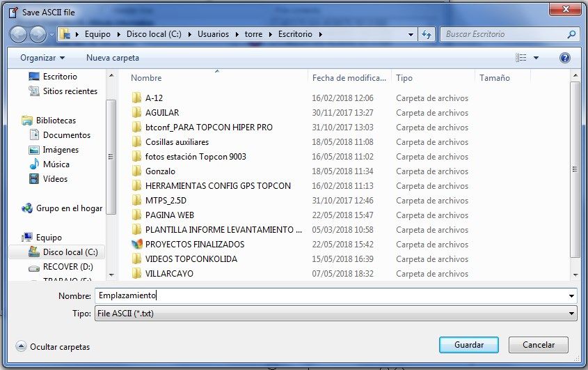
Task: Open the Tipo file type combo box
Action: 335,314
